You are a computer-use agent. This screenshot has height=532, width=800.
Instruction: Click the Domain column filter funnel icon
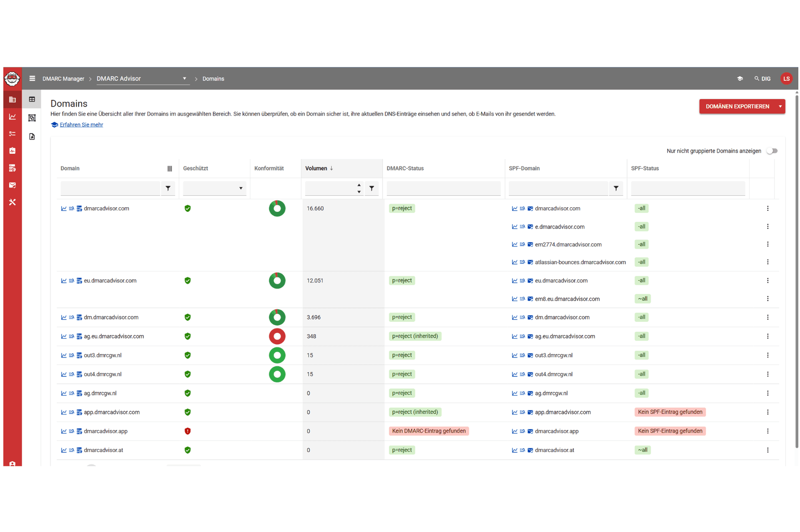point(168,189)
